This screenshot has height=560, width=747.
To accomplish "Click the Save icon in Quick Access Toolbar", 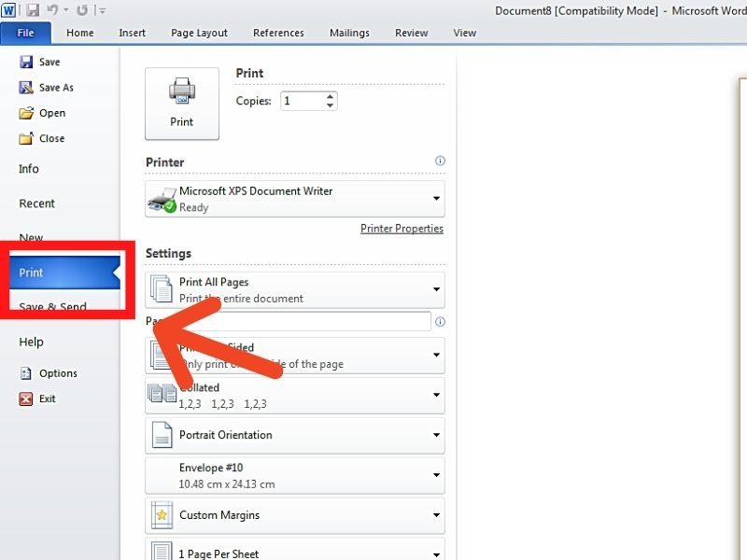I will coord(33,10).
